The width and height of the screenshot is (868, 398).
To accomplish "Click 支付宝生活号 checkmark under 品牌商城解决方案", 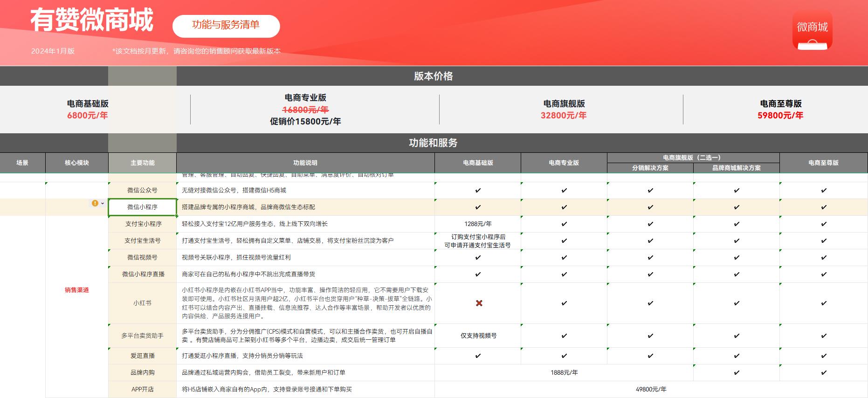I will [737, 240].
